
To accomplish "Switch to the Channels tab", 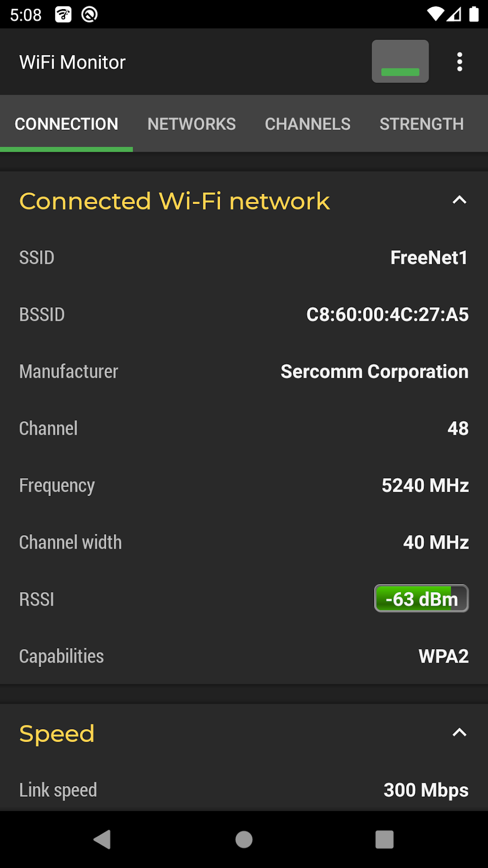I will click(x=308, y=124).
